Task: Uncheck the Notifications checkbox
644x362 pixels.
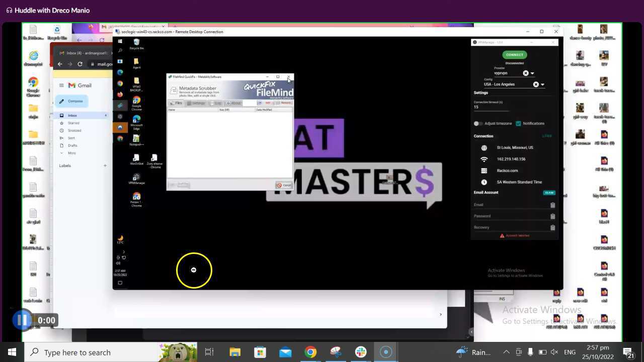Action: pos(518,124)
